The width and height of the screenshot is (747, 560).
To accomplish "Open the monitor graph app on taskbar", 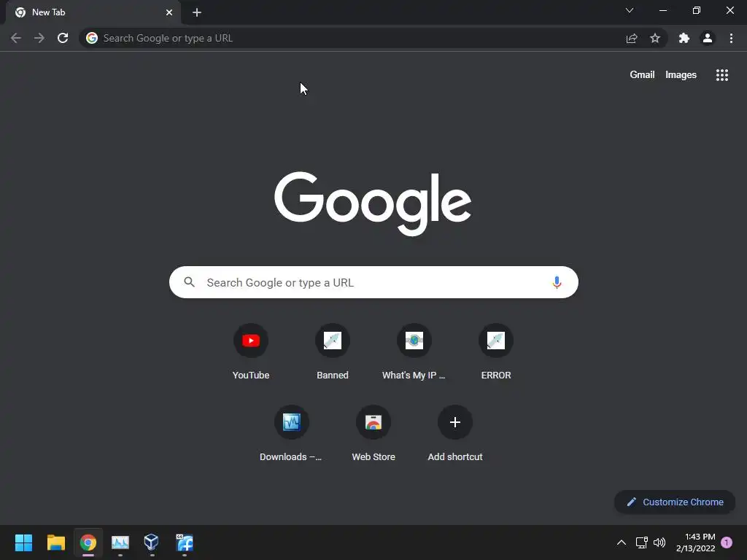I will [120, 542].
